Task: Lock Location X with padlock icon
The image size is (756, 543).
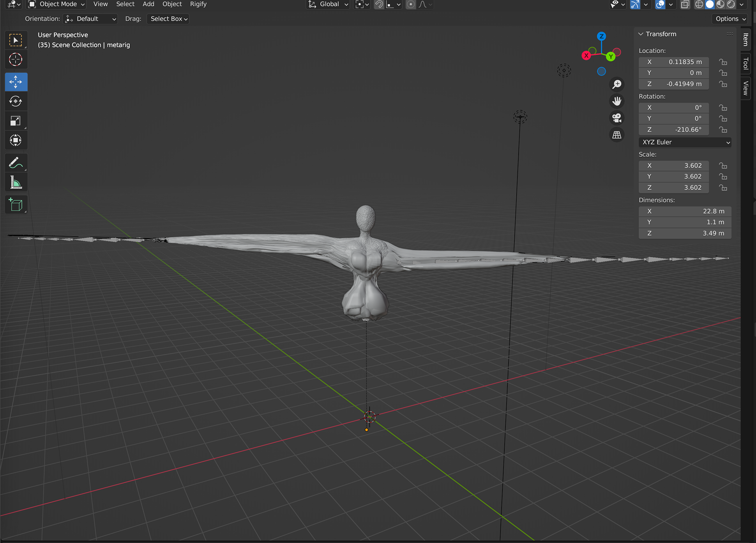Action: tap(723, 62)
